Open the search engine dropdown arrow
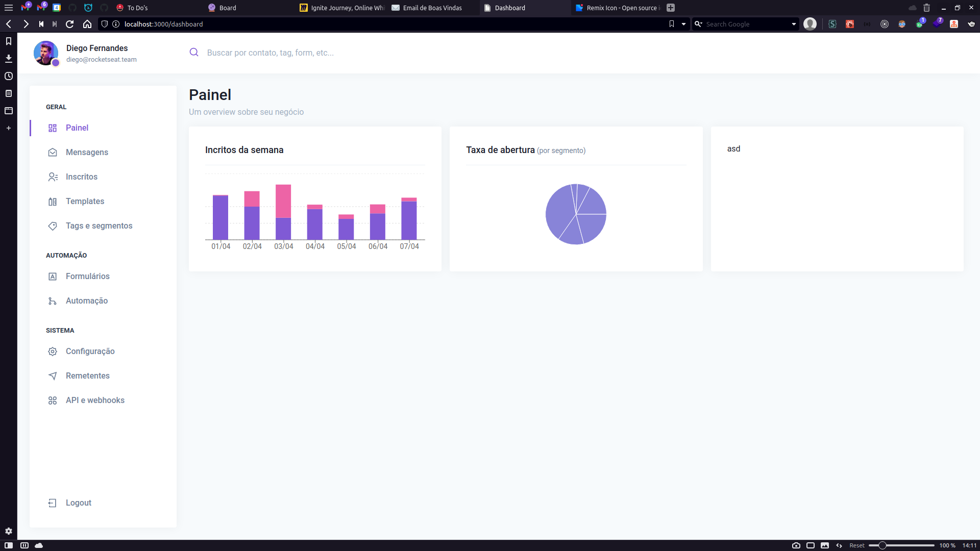The image size is (980, 551). tap(794, 24)
